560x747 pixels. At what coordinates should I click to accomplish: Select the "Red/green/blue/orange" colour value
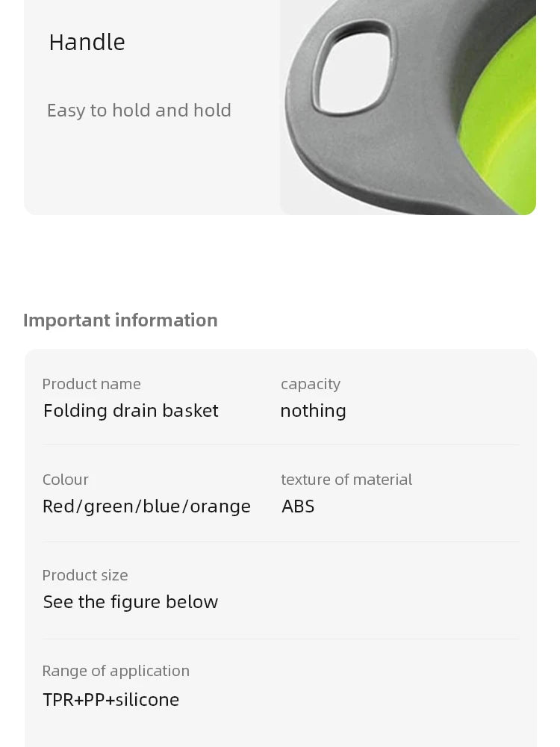(146, 506)
